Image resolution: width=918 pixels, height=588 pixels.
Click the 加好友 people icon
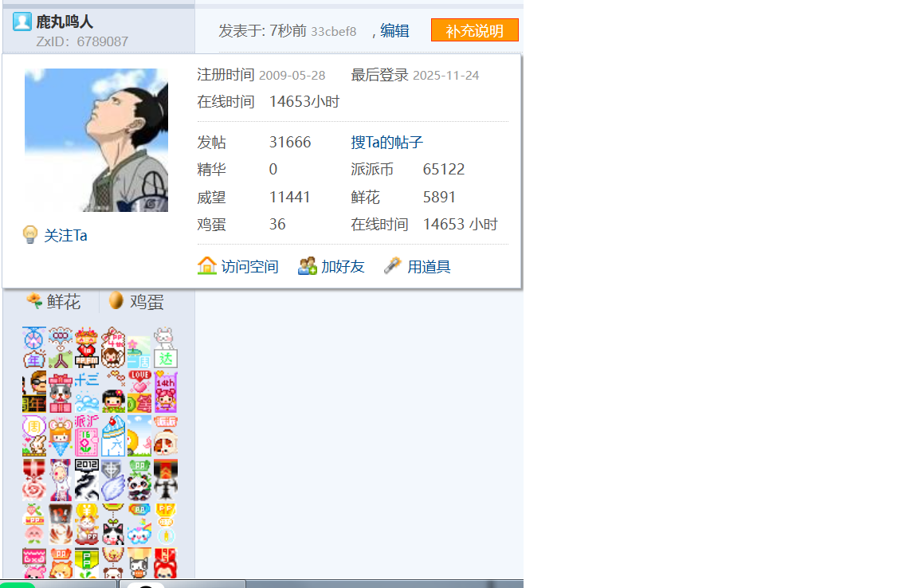(307, 266)
